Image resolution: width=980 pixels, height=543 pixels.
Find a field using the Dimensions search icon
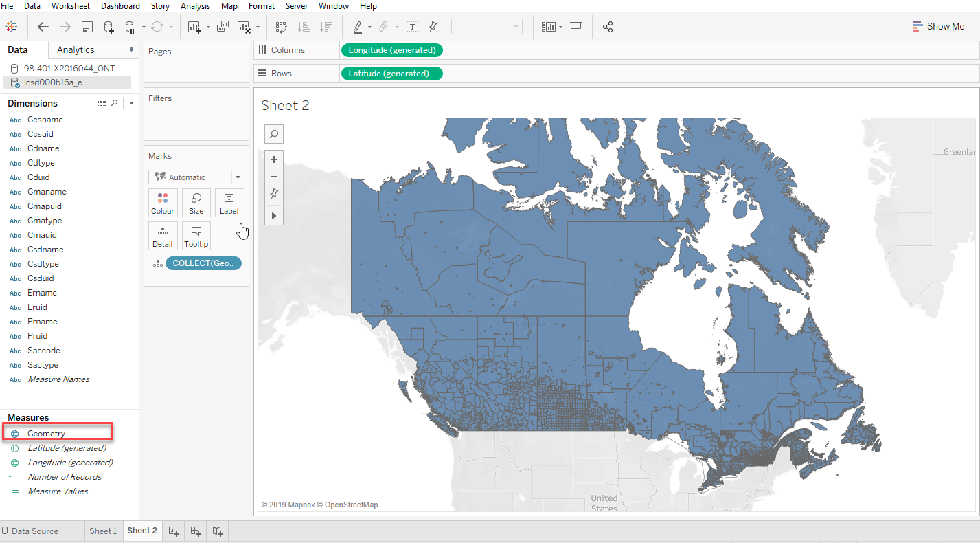(x=115, y=103)
